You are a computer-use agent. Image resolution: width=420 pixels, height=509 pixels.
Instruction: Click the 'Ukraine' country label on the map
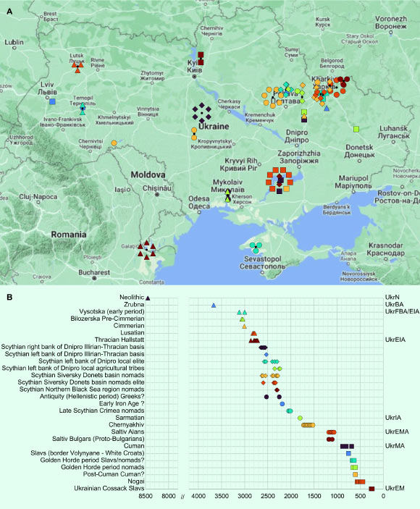214,126
